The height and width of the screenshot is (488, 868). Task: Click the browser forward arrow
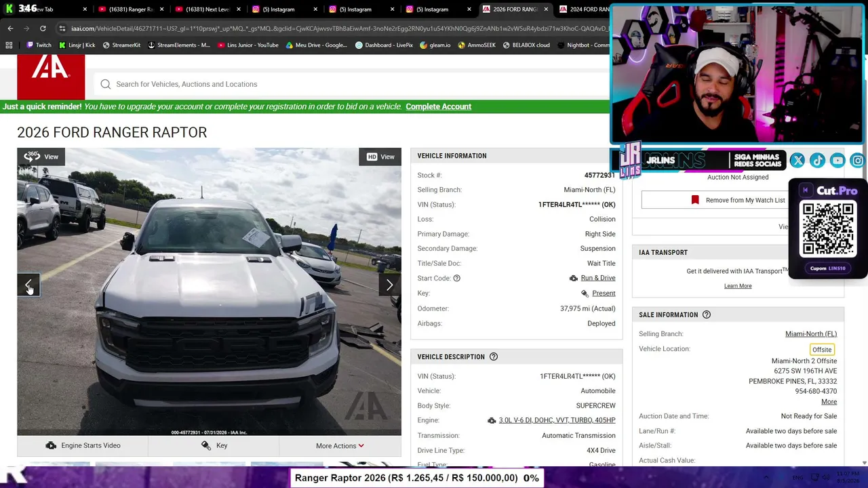tap(26, 28)
